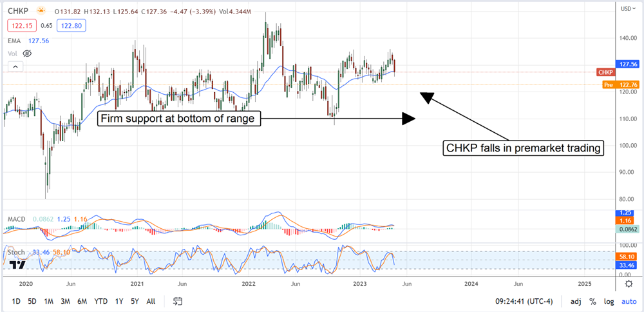Viewport: 644px width, 312px height.
Task: Click the 1.16 MACD signal axis label
Action: click(x=627, y=221)
